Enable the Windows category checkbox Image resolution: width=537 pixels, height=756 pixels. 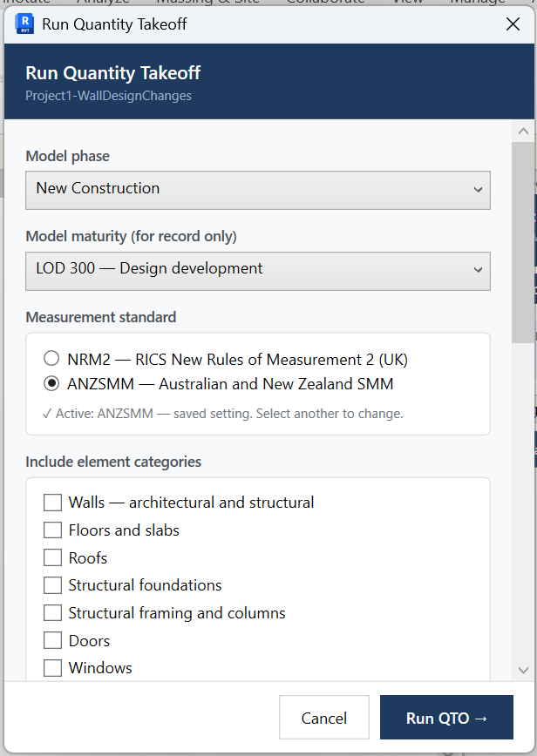(x=52, y=668)
